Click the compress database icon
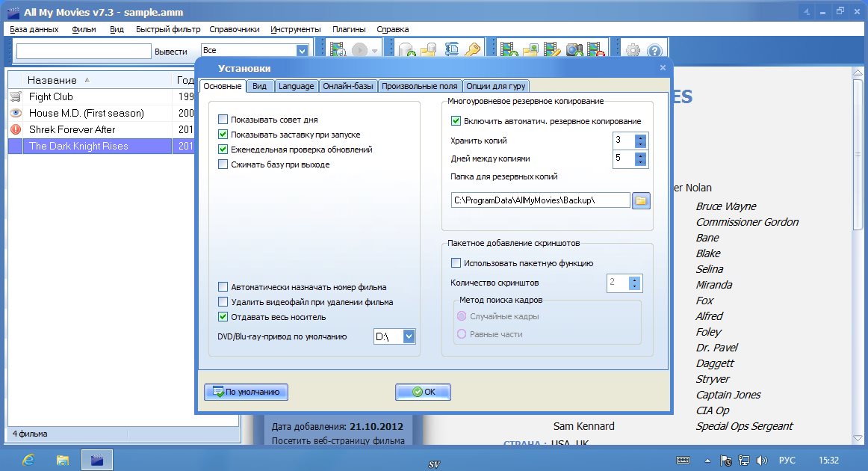The height and width of the screenshot is (471, 868). pyautogui.click(x=451, y=50)
